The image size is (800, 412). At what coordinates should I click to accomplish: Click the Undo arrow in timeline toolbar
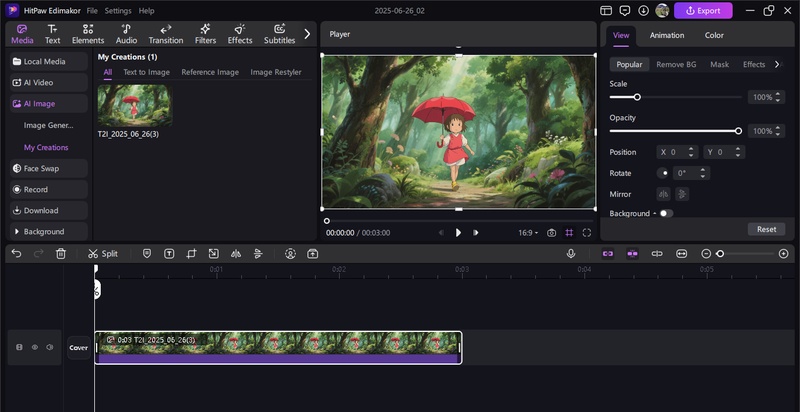pos(16,254)
